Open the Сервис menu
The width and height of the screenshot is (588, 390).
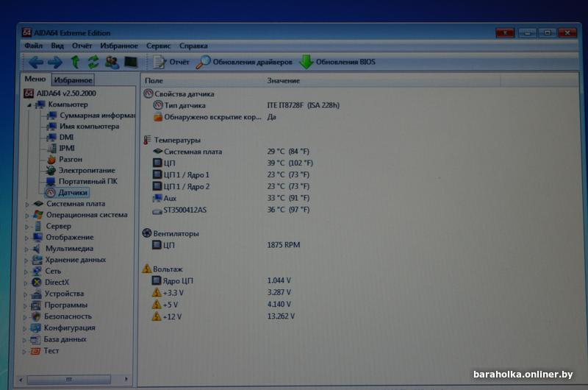(158, 46)
